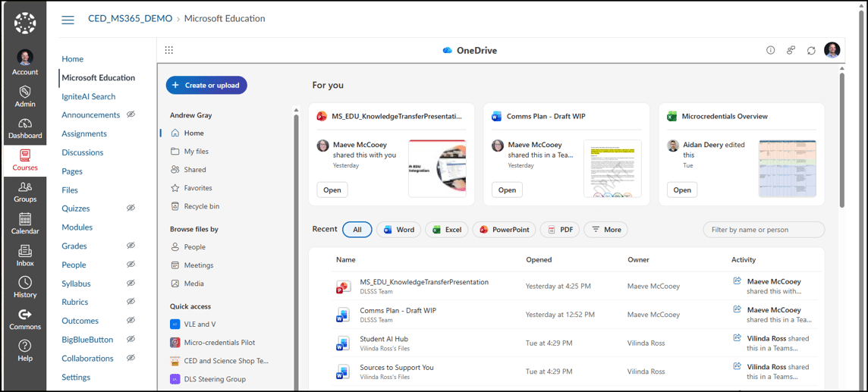Click the Create or upload button
Image resolution: width=868 pixels, height=392 pixels.
point(206,85)
